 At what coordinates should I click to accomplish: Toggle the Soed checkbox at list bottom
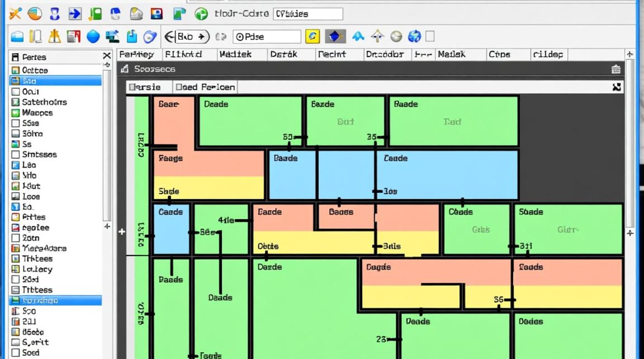[x=15, y=353]
